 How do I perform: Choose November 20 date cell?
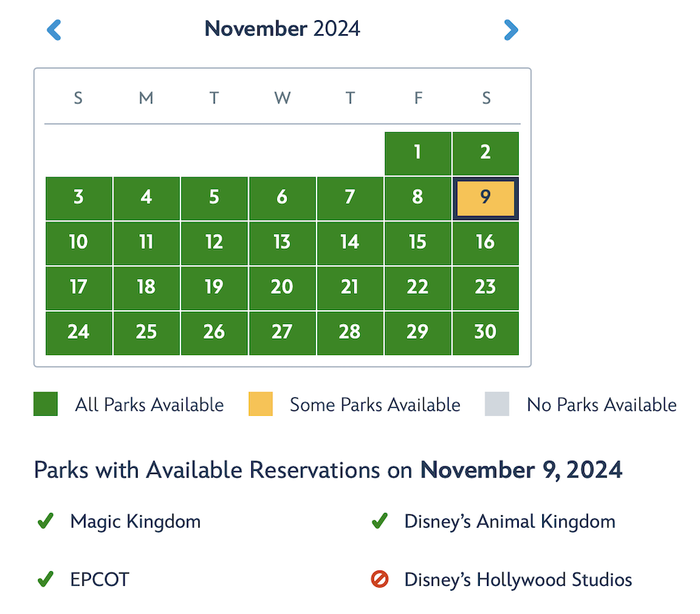(282, 288)
